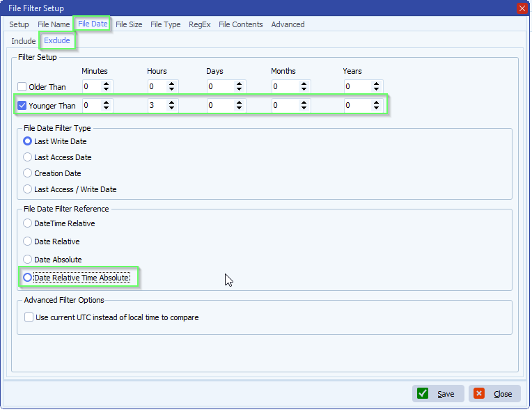Click the Close button
The width and height of the screenshot is (532, 412).
tap(494, 394)
